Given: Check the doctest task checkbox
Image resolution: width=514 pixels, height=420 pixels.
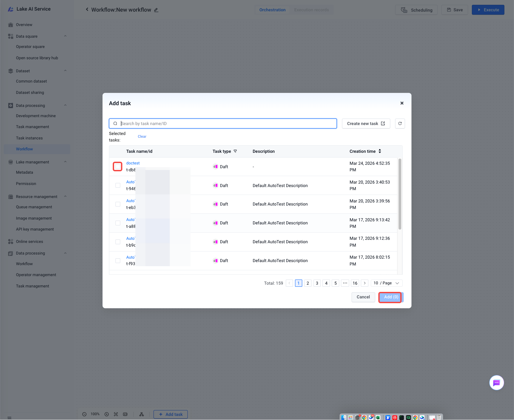Looking at the screenshot, I should [118, 167].
